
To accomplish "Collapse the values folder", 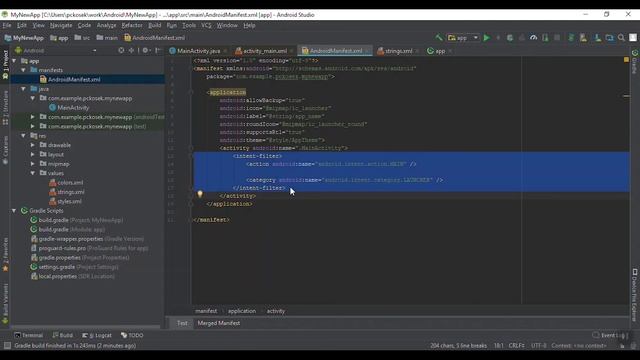I will (x=33, y=173).
